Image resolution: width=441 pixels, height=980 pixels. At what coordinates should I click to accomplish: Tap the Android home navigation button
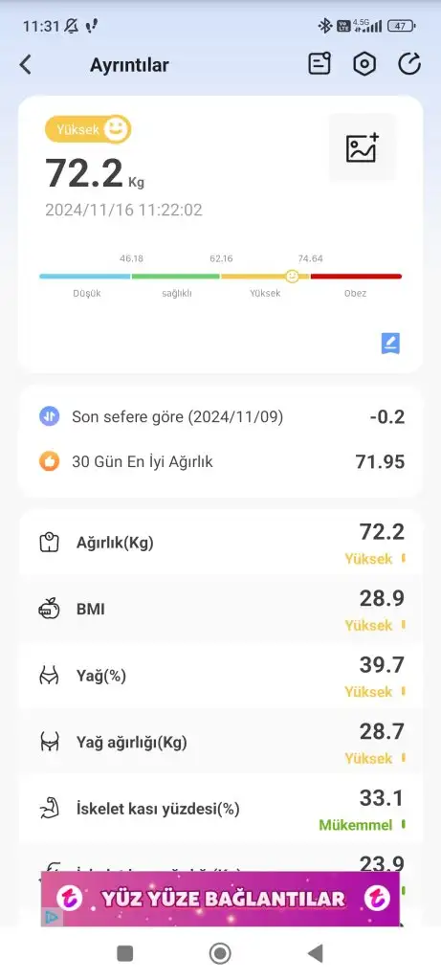coord(220,953)
